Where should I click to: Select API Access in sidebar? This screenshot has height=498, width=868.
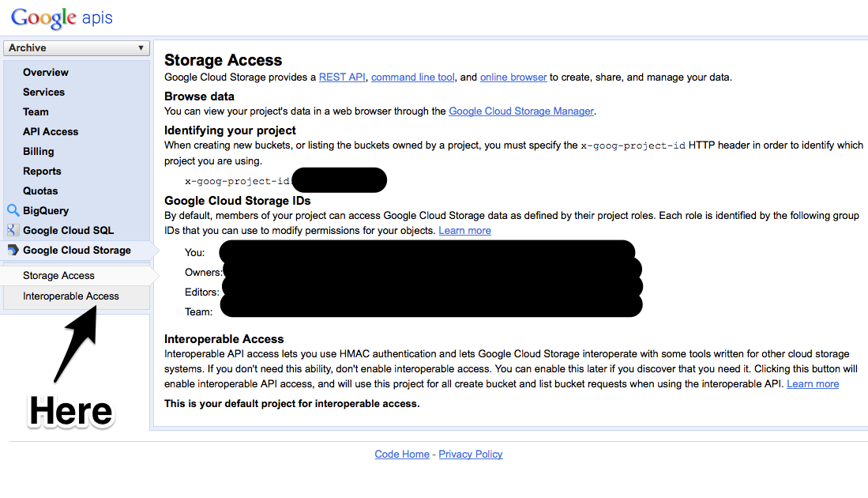51,132
